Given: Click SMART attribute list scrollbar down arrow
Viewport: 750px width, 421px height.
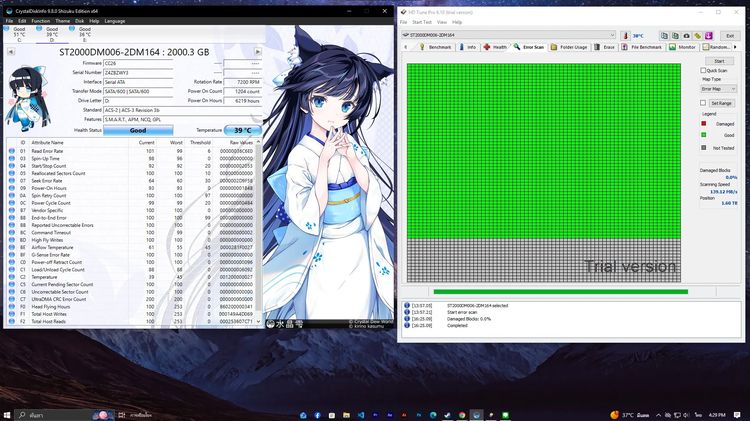Looking at the screenshot, I should click(258, 321).
